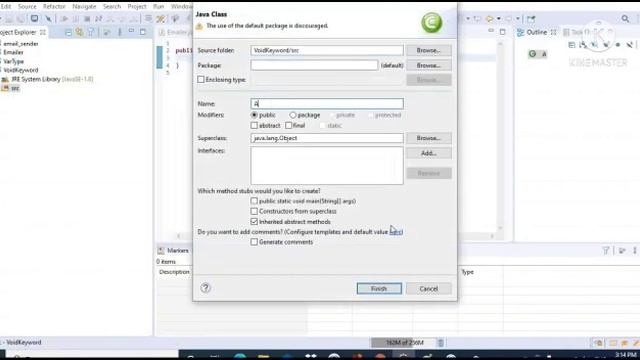
Task: Check Constructors from superclass checkbox
Action: (254, 211)
